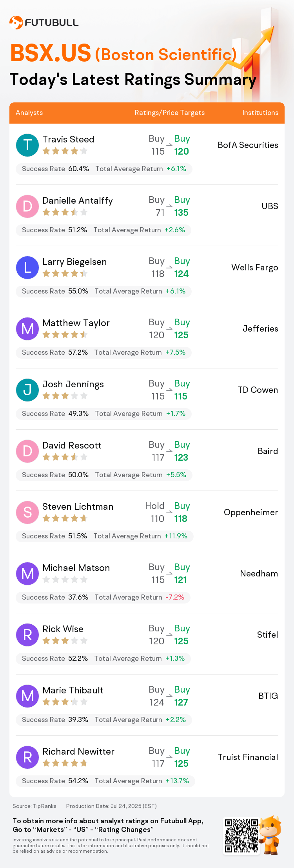Click the Ratings/Price Targets column header

point(170,113)
